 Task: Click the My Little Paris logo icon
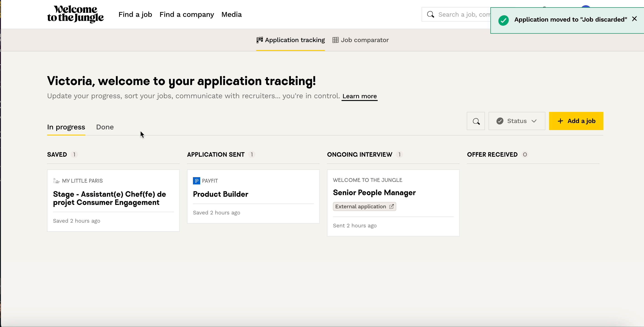tap(56, 181)
